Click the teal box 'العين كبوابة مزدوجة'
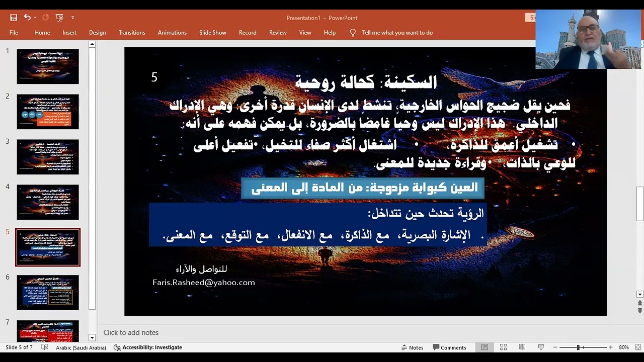 coord(363,188)
